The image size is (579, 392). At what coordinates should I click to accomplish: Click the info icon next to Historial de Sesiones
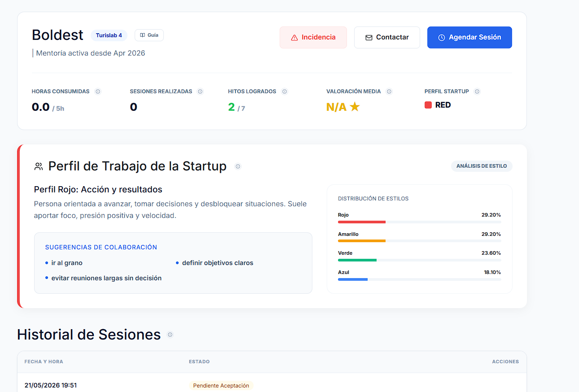point(170,335)
